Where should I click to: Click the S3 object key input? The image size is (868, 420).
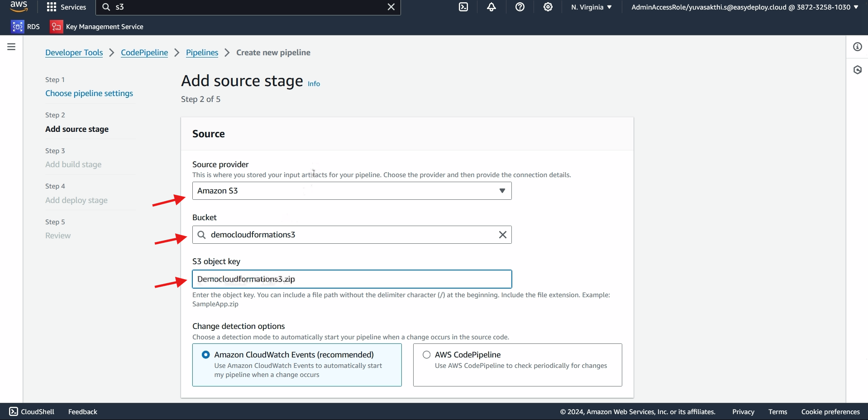pos(352,279)
